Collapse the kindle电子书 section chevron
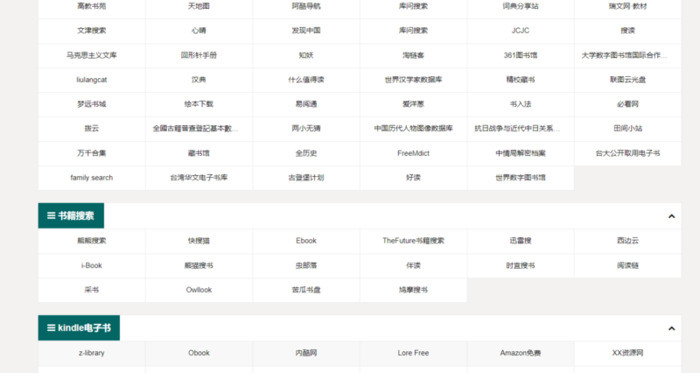Screen dimensions: 700x373 671,329
